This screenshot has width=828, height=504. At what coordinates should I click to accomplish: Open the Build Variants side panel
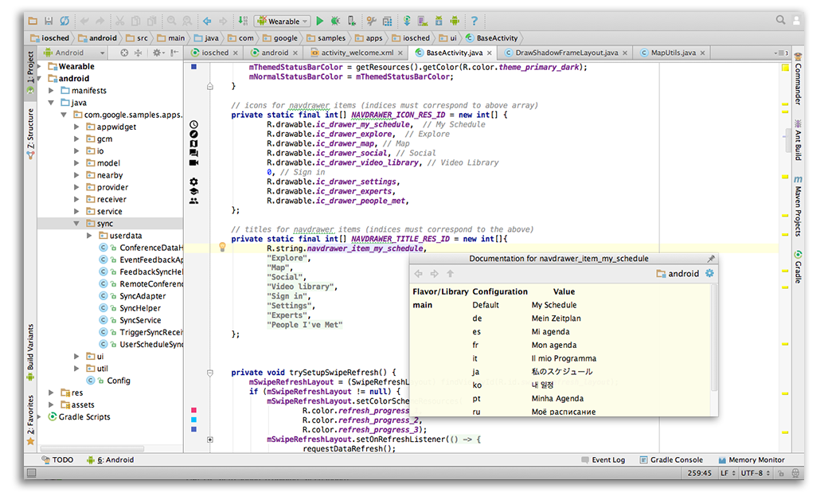click(30, 352)
